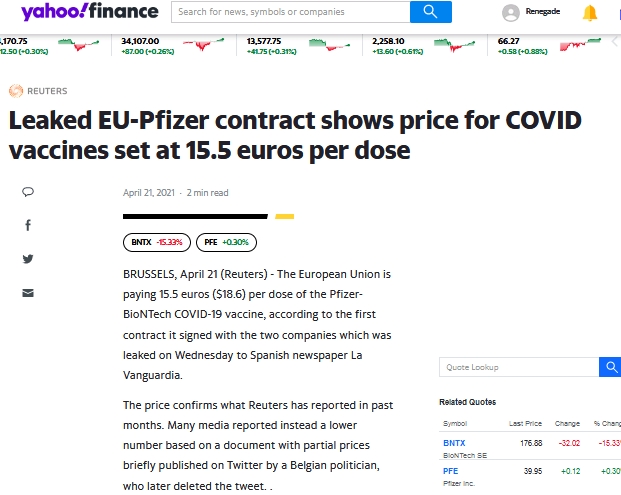The width and height of the screenshot is (621, 495).
Task: Open the PFE +0.30% ticker pill
Action: [x=227, y=242]
